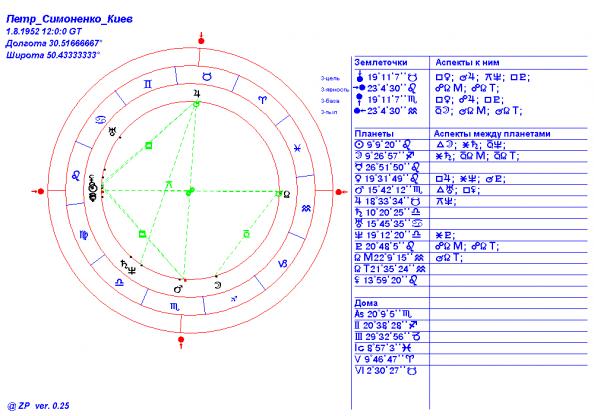594x416 pixels.
Task: Click the Saturn-Neptune glyph pair inside the wheel
Action: pyautogui.click(x=128, y=266)
